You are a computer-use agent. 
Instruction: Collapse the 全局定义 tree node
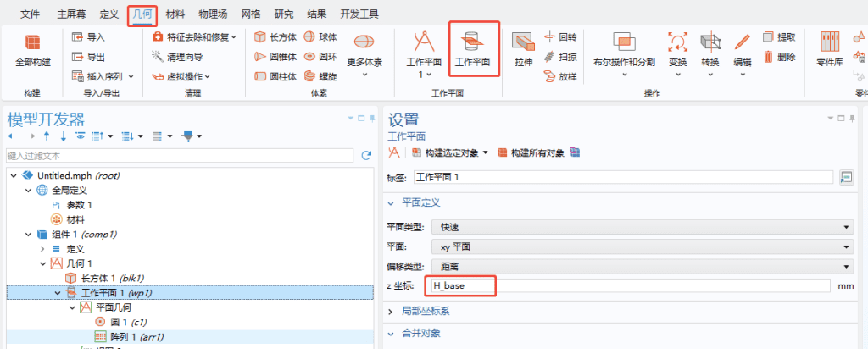click(x=27, y=190)
